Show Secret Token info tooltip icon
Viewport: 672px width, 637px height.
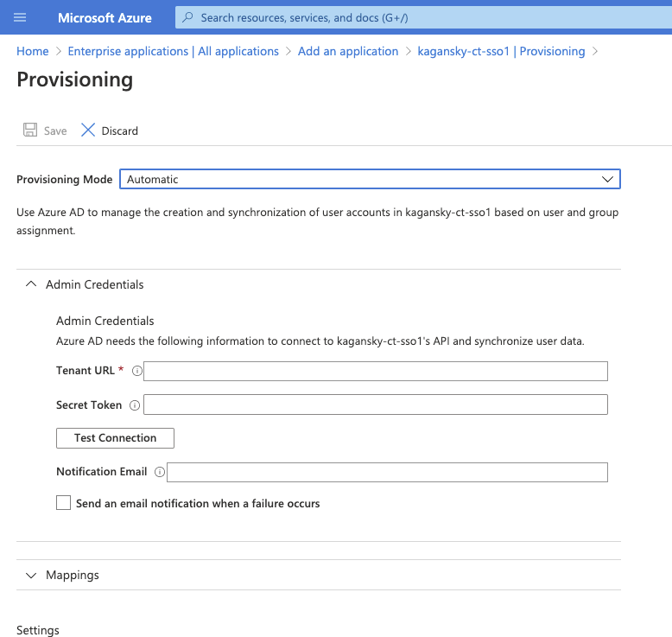click(135, 405)
